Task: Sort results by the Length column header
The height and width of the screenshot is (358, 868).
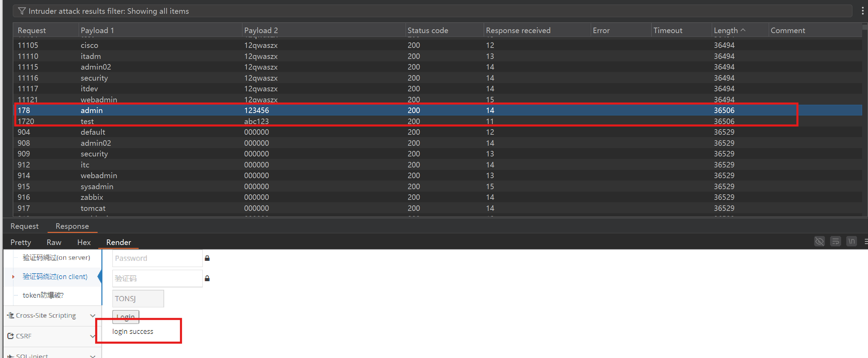Action: [726, 30]
